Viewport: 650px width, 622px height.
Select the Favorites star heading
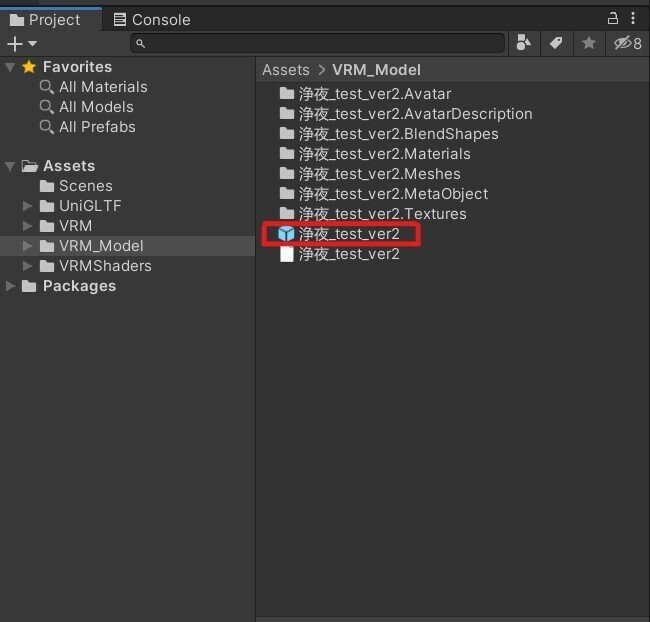point(67,67)
